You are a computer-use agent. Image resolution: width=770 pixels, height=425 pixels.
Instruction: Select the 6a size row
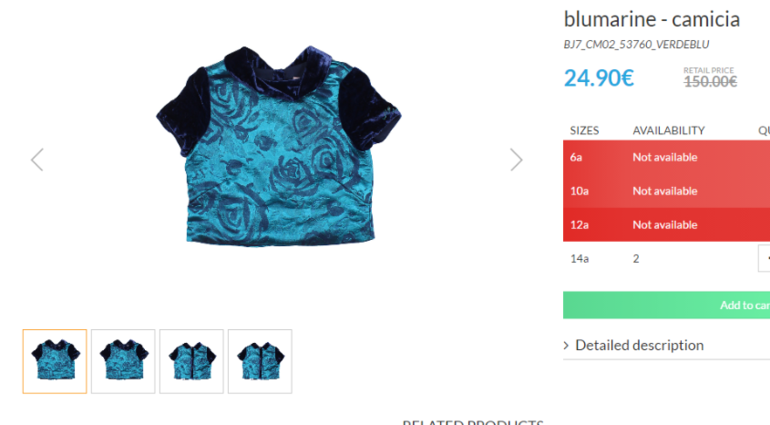tap(666, 157)
